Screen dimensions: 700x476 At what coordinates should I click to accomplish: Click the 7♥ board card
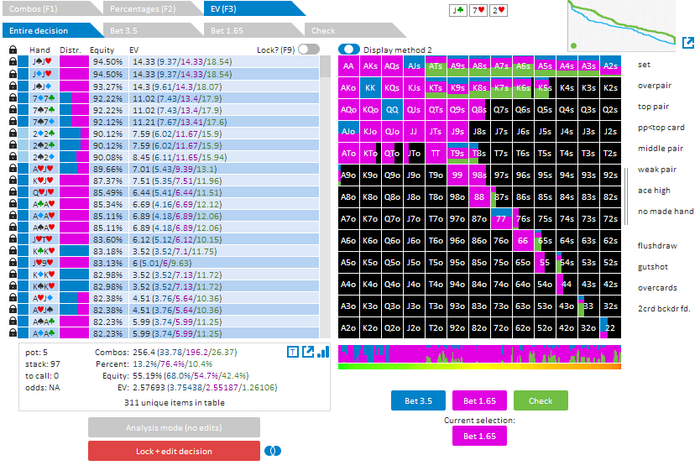coord(478,10)
